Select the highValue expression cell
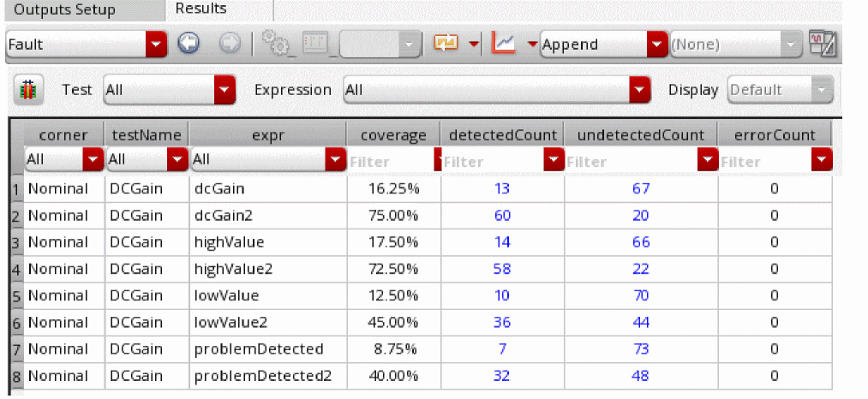868x399 pixels. (x=268, y=241)
